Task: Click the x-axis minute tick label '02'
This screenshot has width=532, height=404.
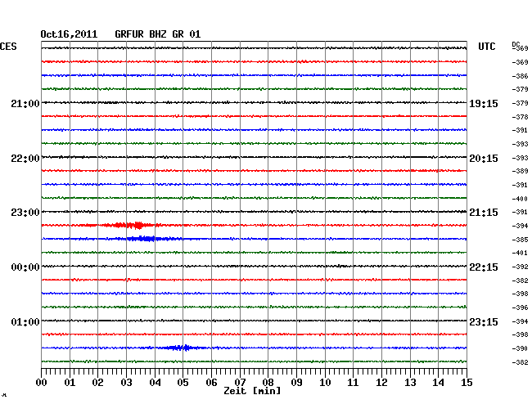Action: pyautogui.click(x=97, y=383)
